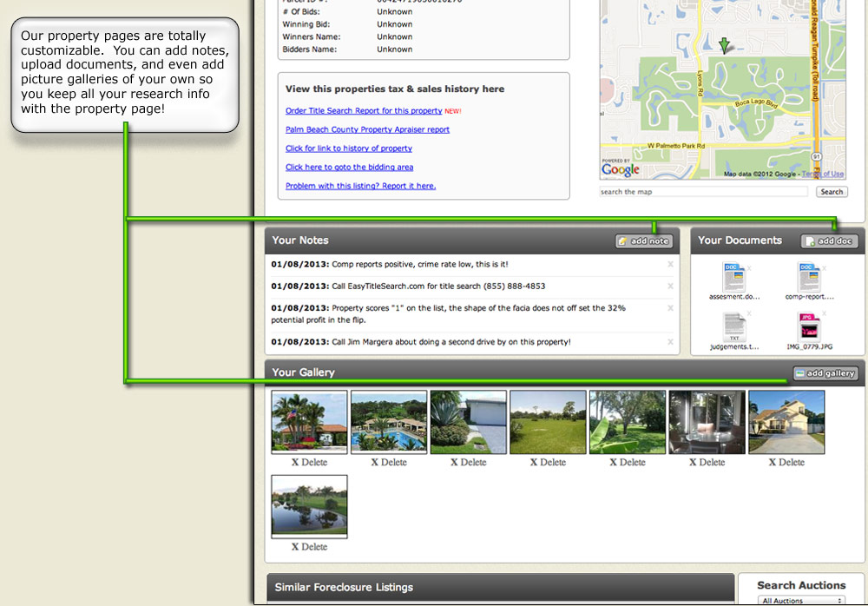Delete the yellow house photo
The image size is (868, 606).
pos(786,462)
